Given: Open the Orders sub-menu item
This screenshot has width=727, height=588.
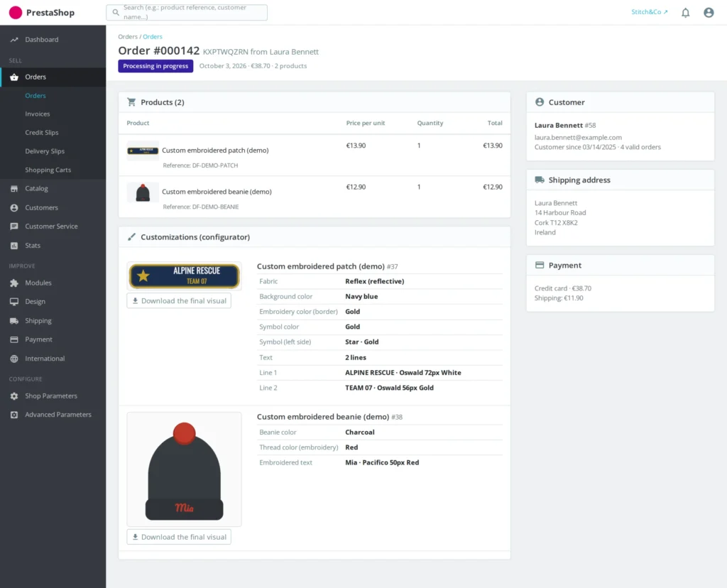Looking at the screenshot, I should pos(35,96).
